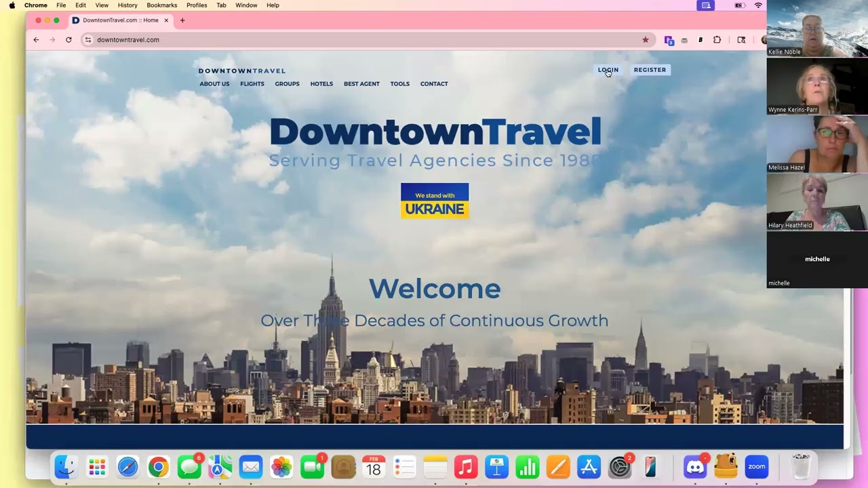The image size is (868, 488).
Task: Click the DOWNTOWNTRAVEL site logo text
Action: tap(242, 70)
